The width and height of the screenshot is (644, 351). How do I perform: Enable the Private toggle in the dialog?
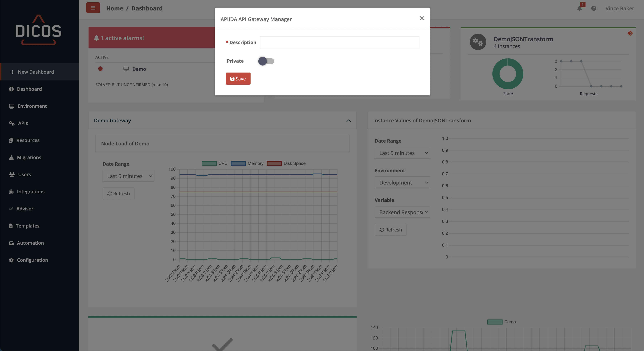266,61
